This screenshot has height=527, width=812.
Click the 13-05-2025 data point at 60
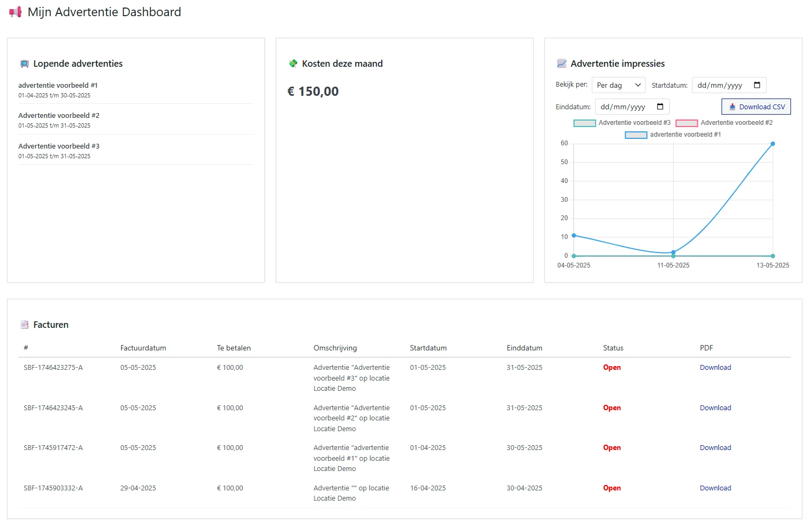tap(773, 144)
